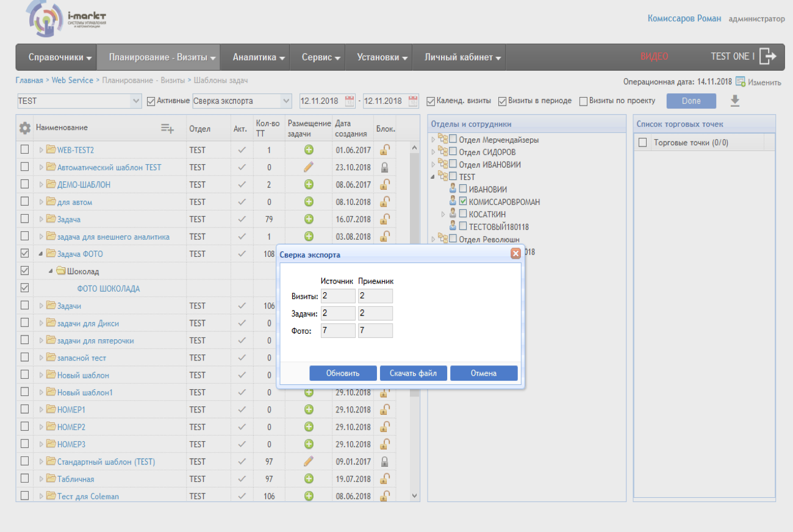
Task: Open the calendar picker for the start date
Action: (350, 101)
